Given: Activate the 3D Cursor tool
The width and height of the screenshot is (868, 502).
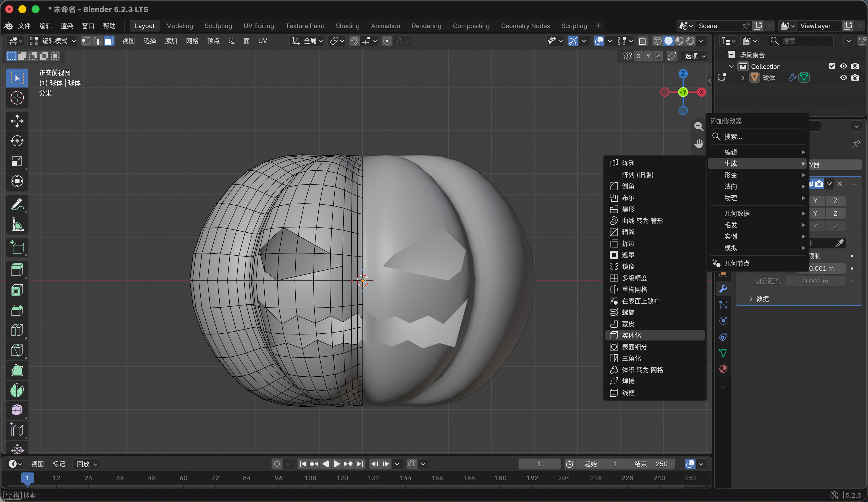Looking at the screenshot, I should (x=17, y=98).
